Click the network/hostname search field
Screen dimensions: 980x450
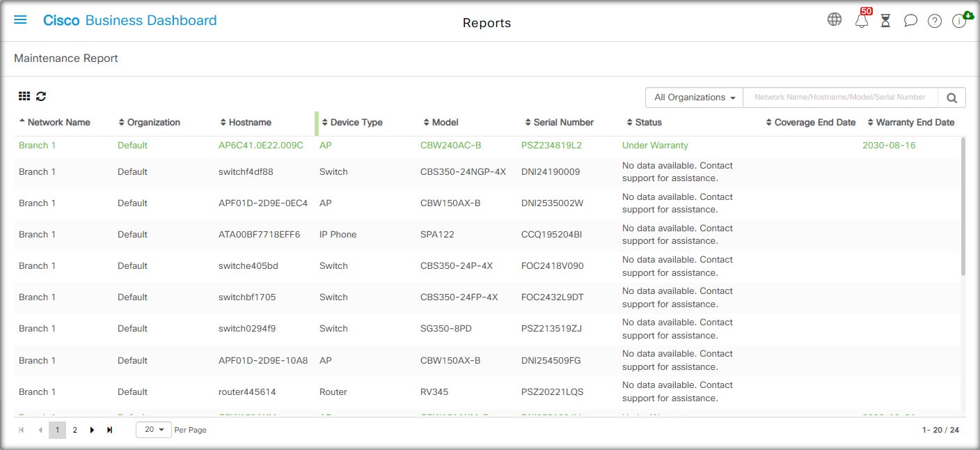click(x=840, y=98)
